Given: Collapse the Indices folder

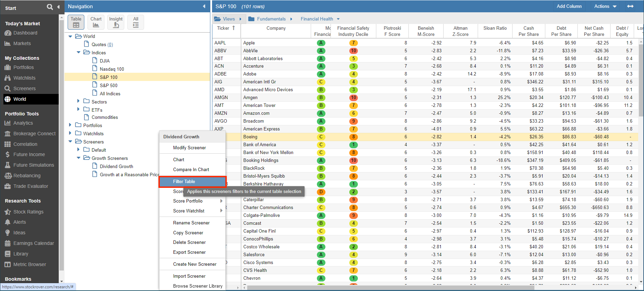Looking at the screenshot, I should pos(79,53).
